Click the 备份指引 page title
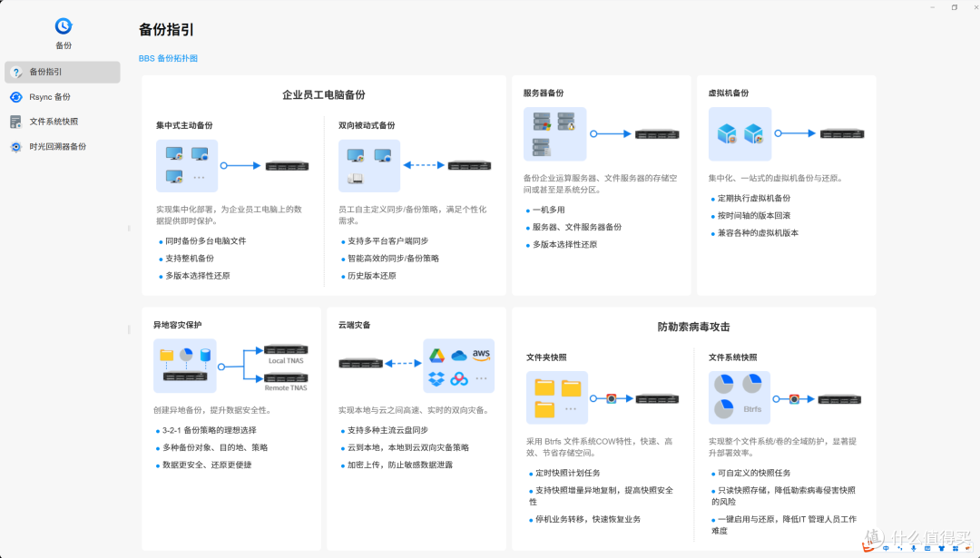The image size is (980, 558). (x=166, y=29)
